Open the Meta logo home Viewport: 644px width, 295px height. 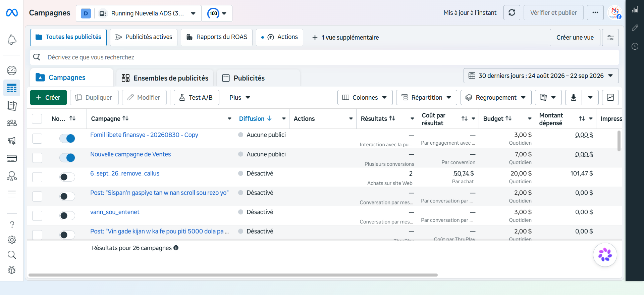coord(12,13)
